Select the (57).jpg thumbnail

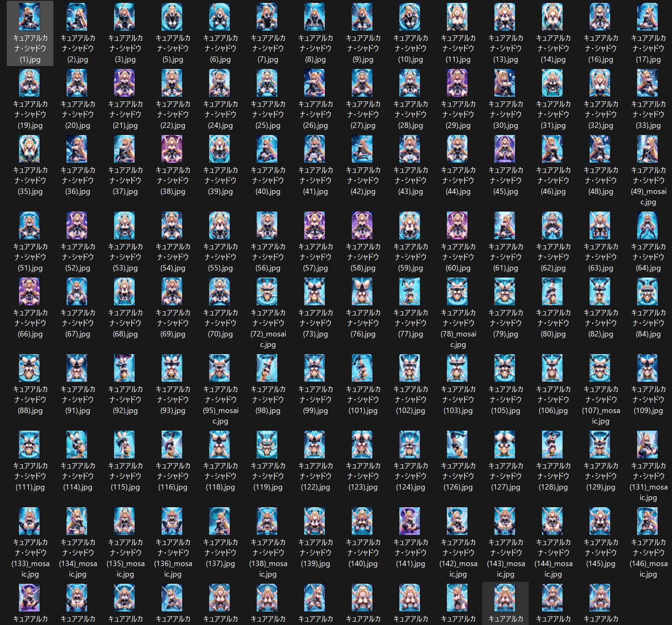tap(315, 225)
